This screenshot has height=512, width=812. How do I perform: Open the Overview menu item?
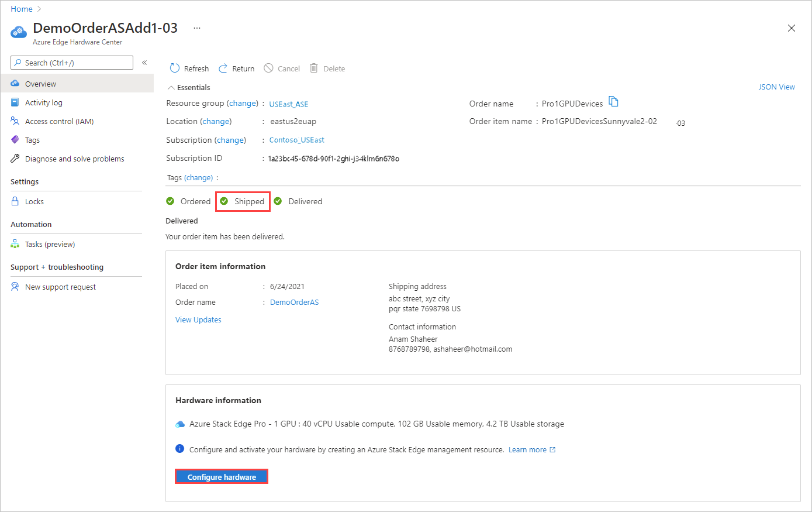click(77, 84)
